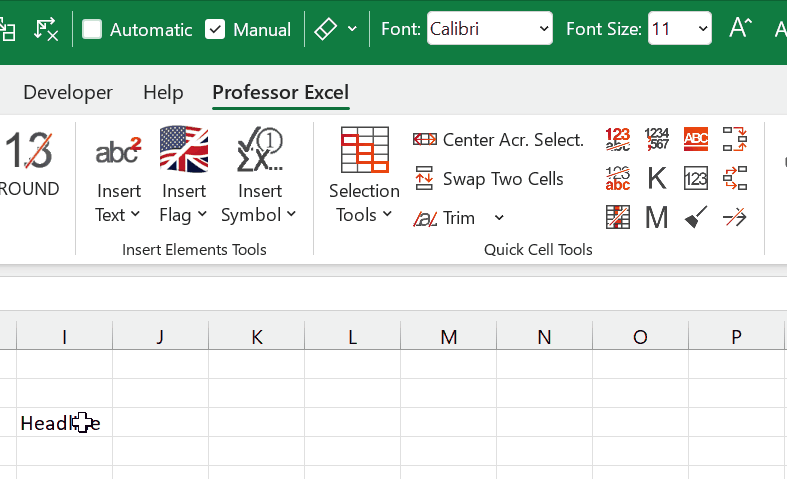Click the M millions format icon
The width and height of the screenshot is (787, 479).
[x=657, y=217]
